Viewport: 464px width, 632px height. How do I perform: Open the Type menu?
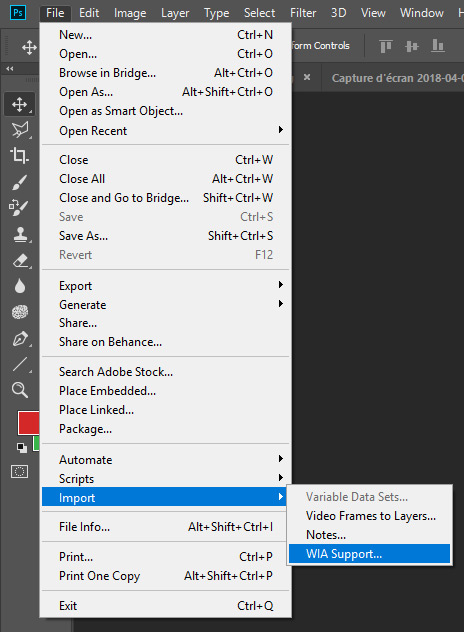click(x=216, y=13)
